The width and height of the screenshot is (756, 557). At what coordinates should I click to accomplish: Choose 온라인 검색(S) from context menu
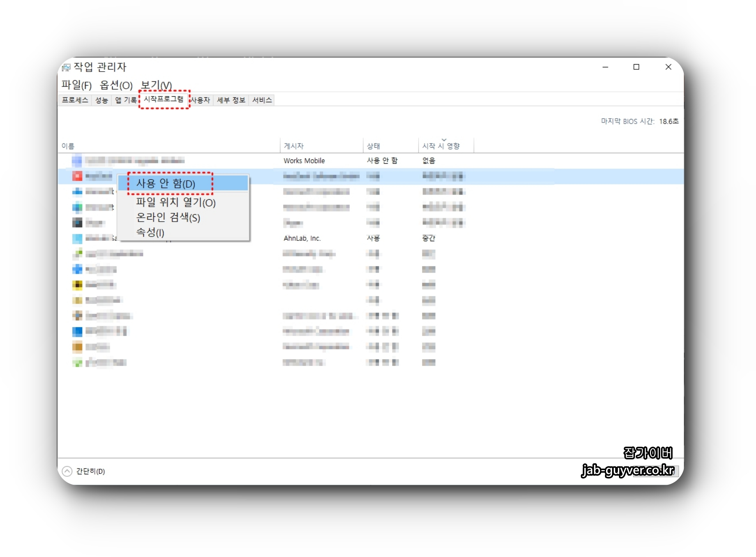[168, 217]
